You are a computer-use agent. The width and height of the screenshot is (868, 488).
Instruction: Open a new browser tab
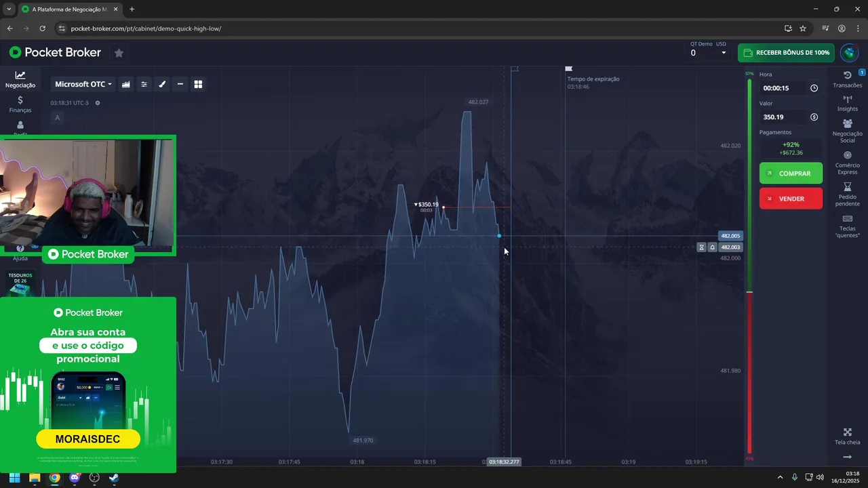coord(132,9)
